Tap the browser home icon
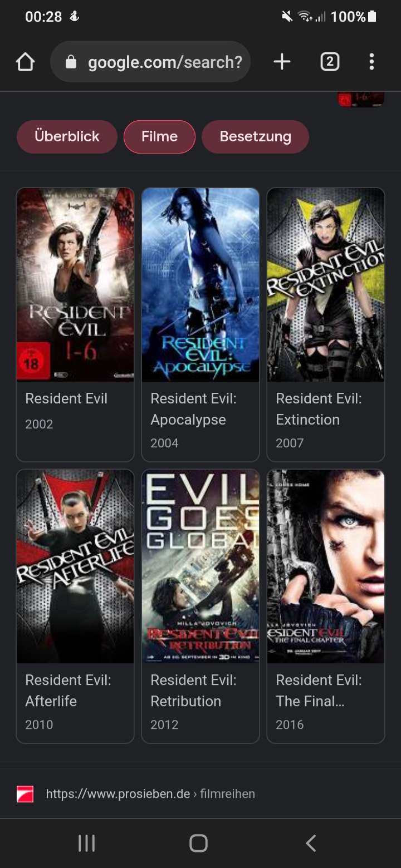 coord(26,62)
